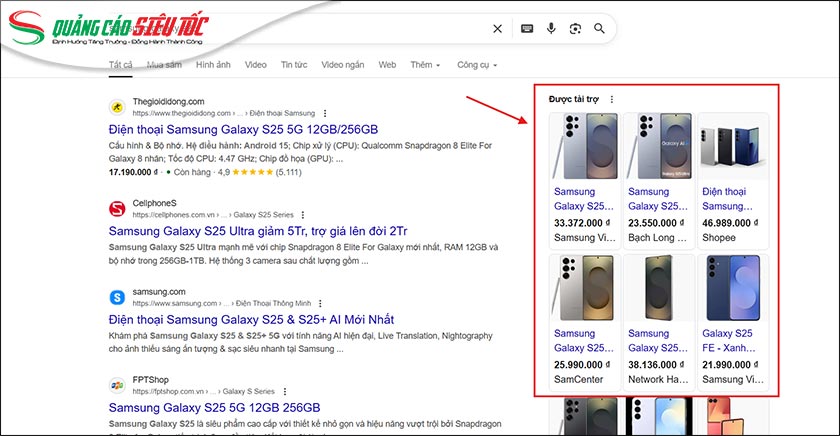
Task: Click the Network Ha... product phone image
Action: point(659,288)
